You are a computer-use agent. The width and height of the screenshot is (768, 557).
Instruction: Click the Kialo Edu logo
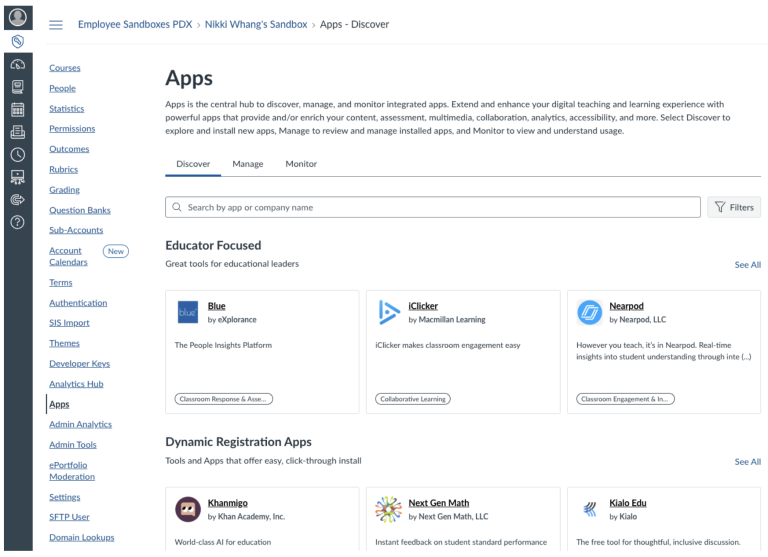(590, 509)
